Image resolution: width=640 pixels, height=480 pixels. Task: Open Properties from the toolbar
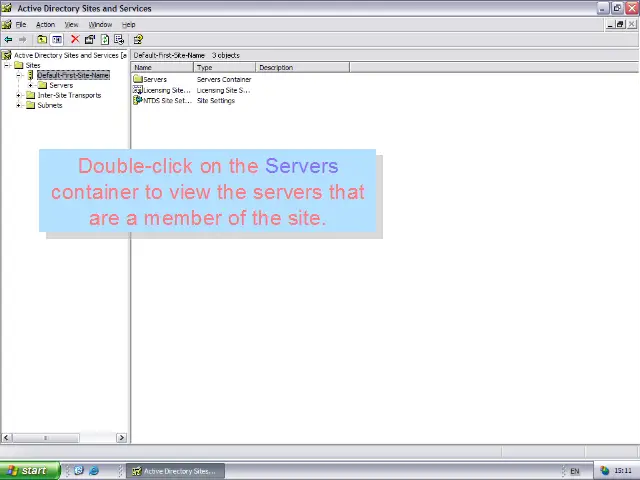(x=90, y=40)
